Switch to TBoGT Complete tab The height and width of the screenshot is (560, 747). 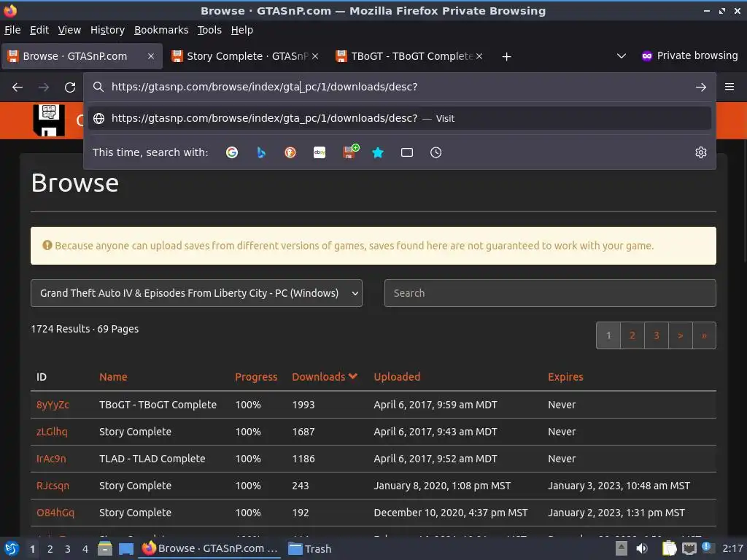click(410, 56)
